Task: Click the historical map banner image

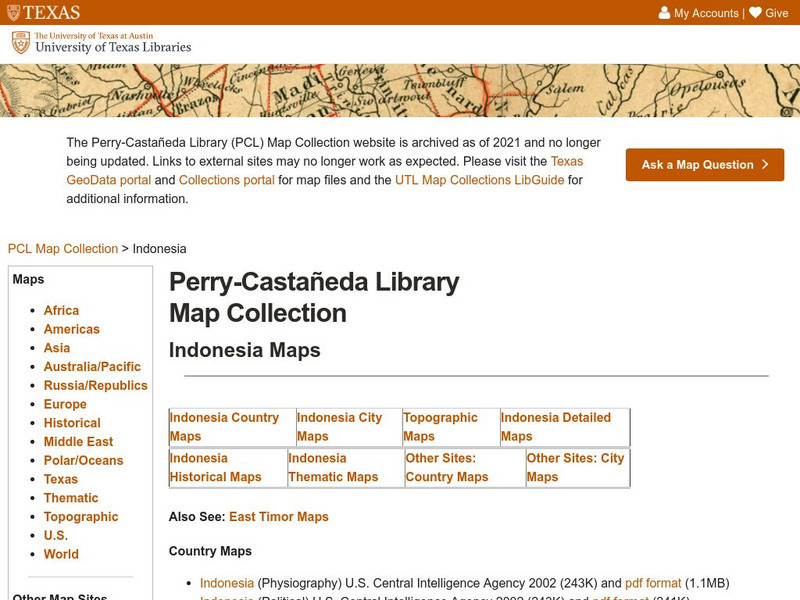Action: click(400, 90)
